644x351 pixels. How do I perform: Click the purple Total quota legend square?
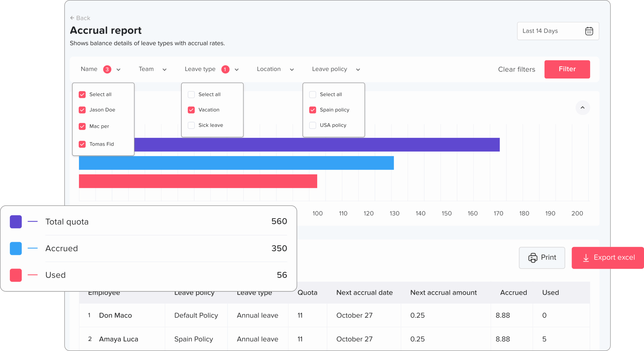[16, 222]
